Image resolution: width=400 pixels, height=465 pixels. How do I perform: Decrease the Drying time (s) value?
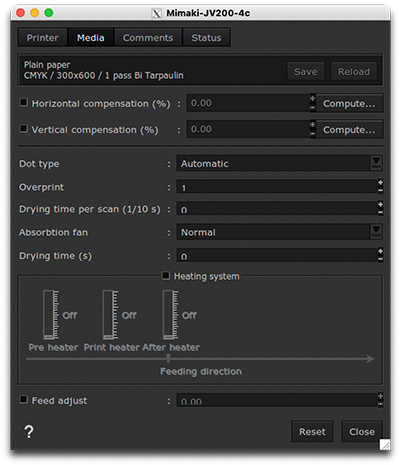380,259
